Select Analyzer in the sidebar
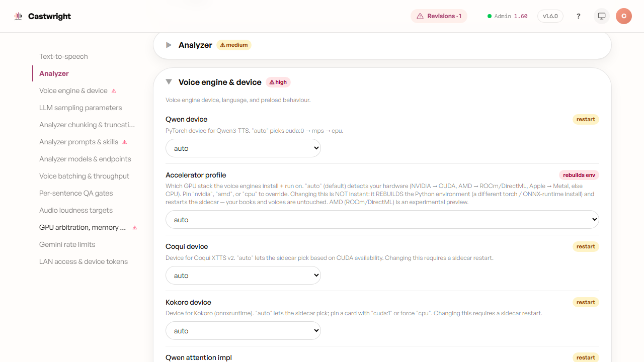644x362 pixels. [54, 73]
